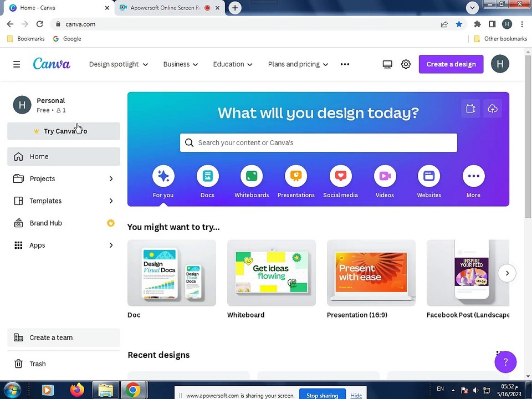The width and height of the screenshot is (532, 399).
Task: Open the Whiteboard template thumbnail
Action: (272, 273)
